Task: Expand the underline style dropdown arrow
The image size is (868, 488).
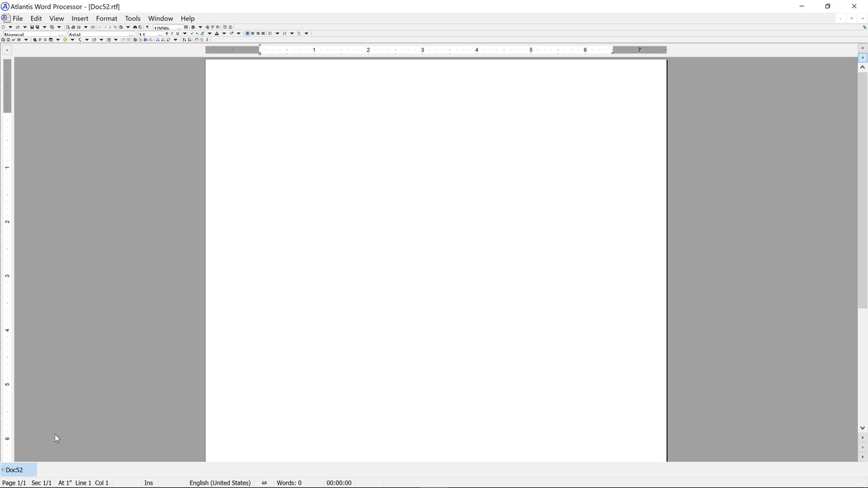Action: point(184,33)
